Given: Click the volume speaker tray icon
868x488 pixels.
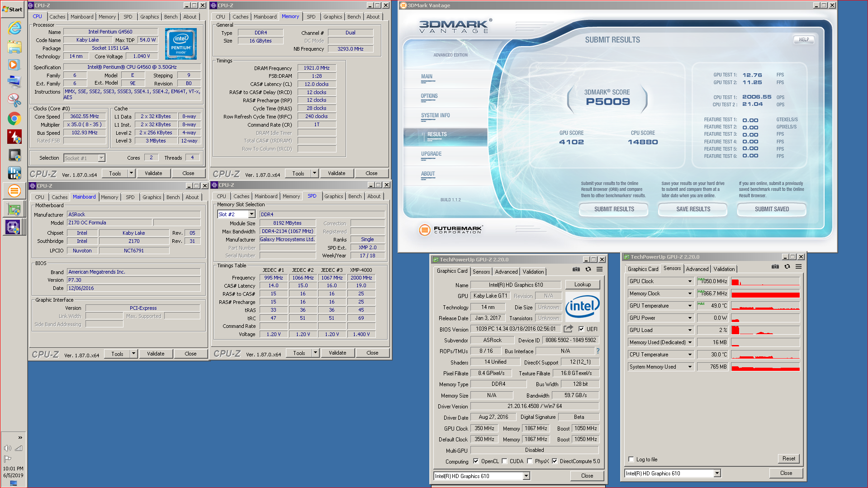Looking at the screenshot, I should 7,448.
